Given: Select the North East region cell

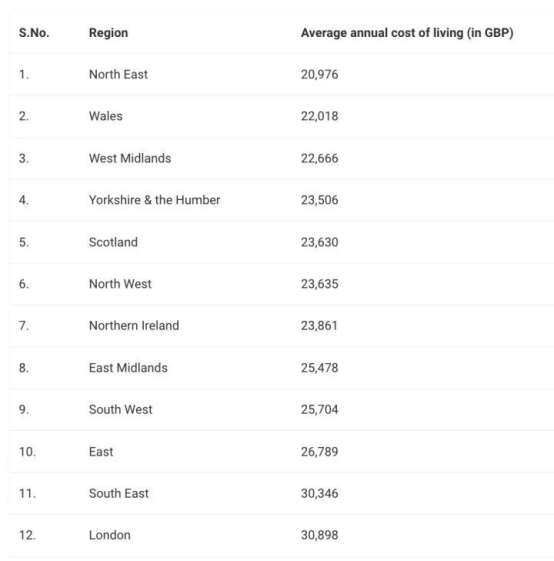Looking at the screenshot, I should [x=118, y=74].
